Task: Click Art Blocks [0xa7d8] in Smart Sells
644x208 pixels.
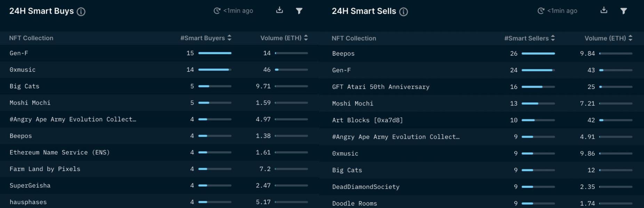Action: click(367, 120)
